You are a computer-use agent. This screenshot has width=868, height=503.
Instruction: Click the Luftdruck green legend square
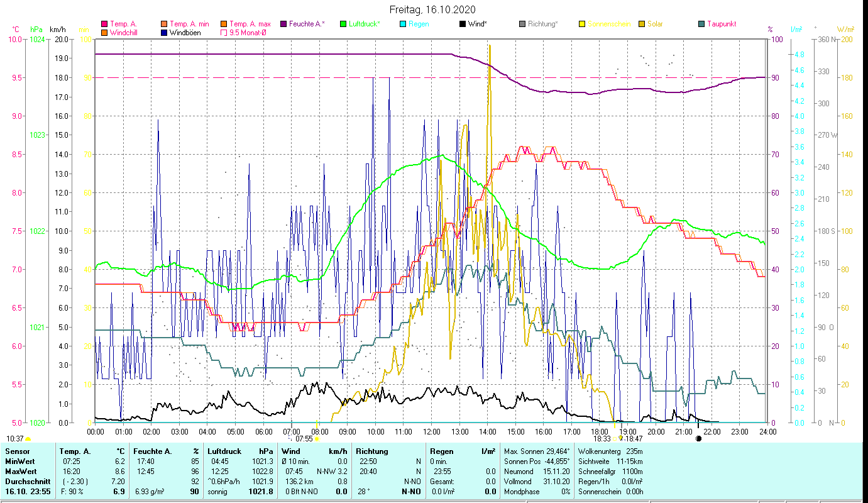click(x=343, y=25)
